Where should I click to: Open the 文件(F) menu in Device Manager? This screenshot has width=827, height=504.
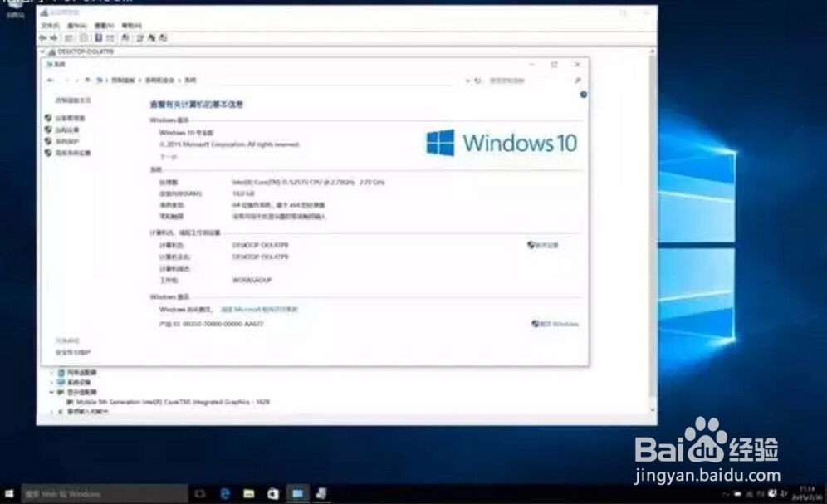click(50, 25)
